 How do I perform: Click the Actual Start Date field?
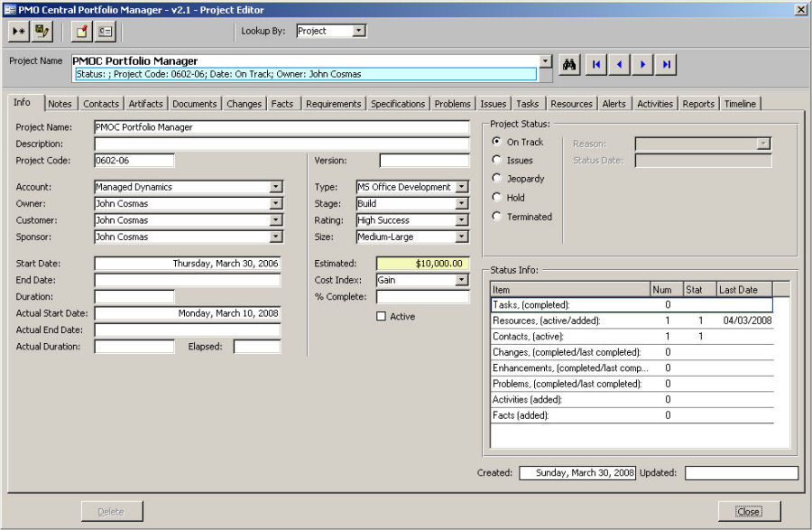[188, 313]
